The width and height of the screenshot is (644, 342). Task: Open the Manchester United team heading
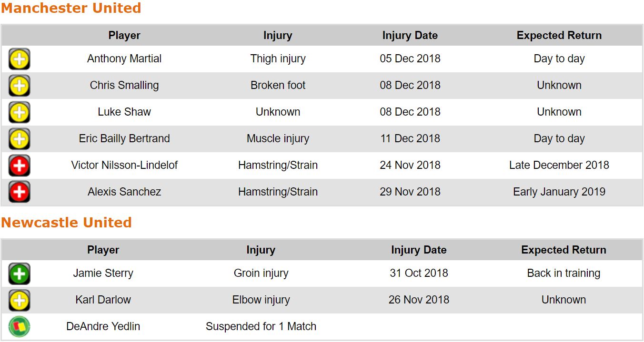pyautogui.click(x=71, y=8)
